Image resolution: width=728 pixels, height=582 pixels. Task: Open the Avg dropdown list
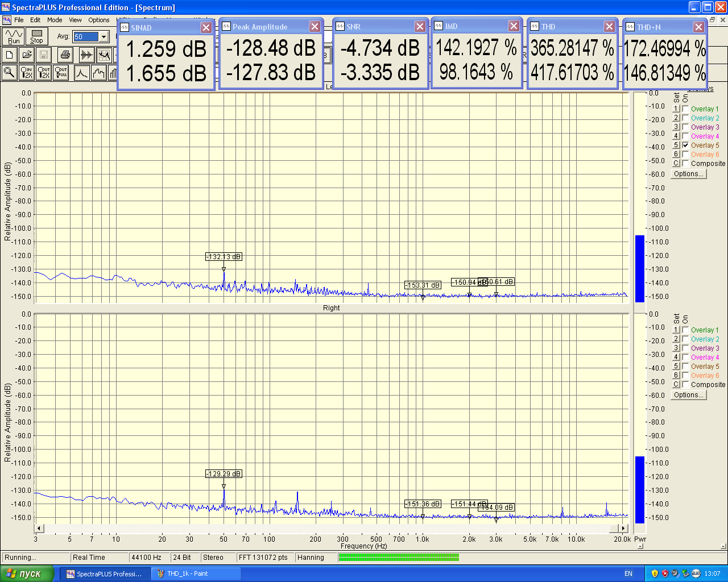(104, 37)
